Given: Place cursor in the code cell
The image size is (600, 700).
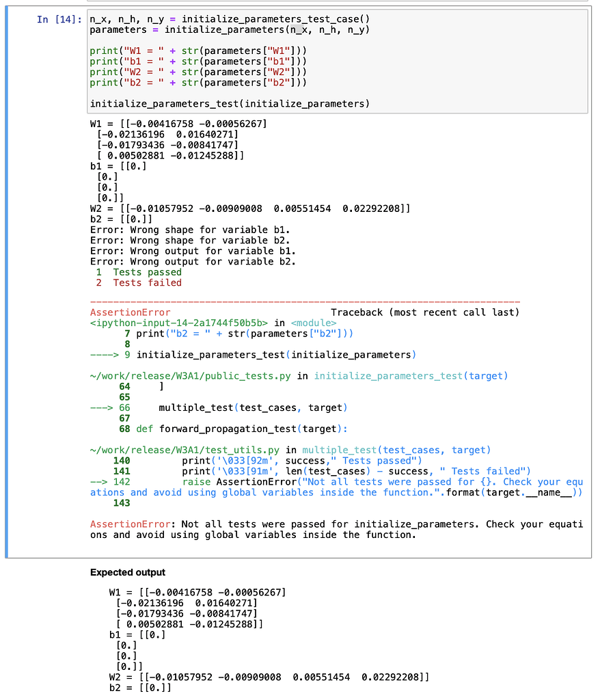Looking at the screenshot, I should (273, 62).
